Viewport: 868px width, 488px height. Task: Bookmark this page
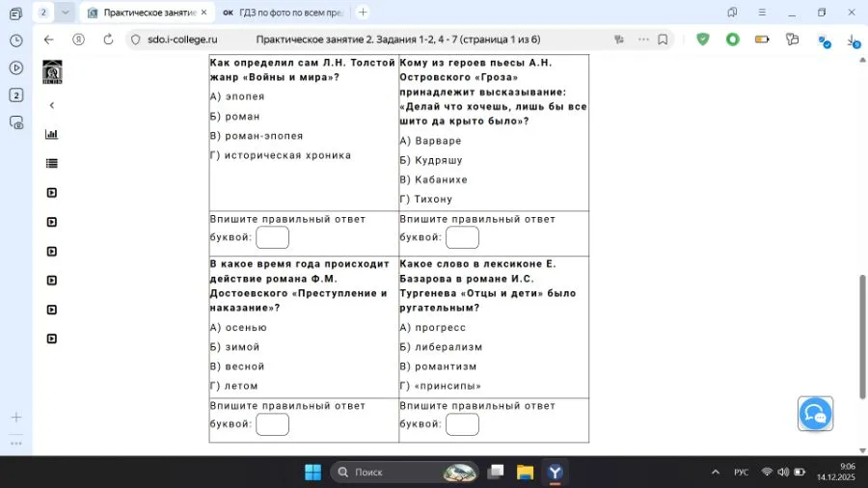pos(663,40)
